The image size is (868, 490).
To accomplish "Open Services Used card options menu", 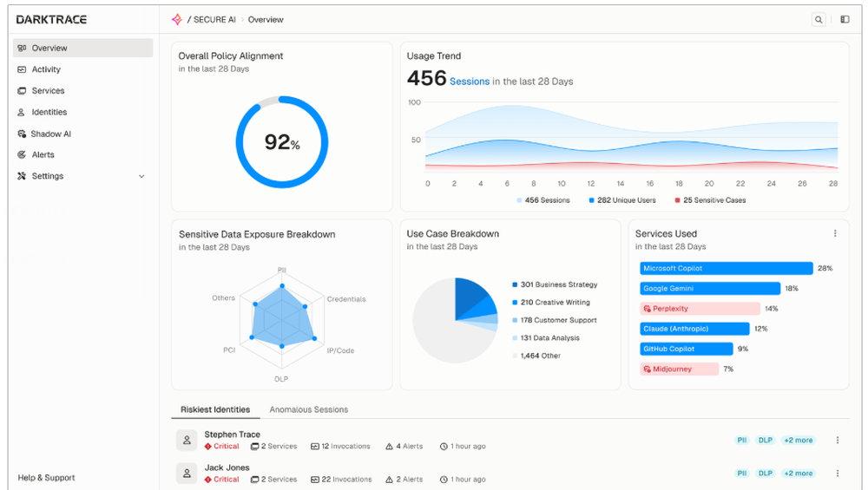I will [x=835, y=233].
